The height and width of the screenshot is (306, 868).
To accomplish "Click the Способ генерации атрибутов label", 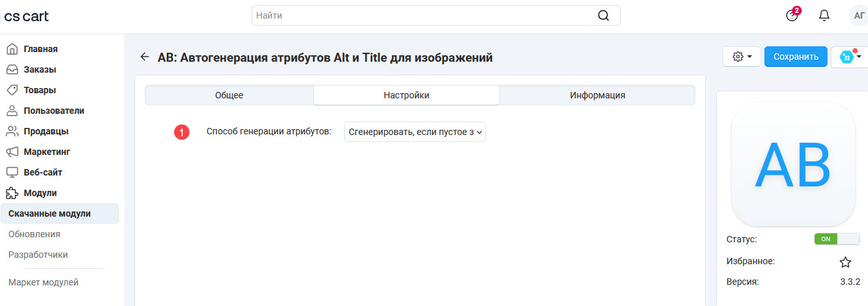I will pyautogui.click(x=269, y=131).
